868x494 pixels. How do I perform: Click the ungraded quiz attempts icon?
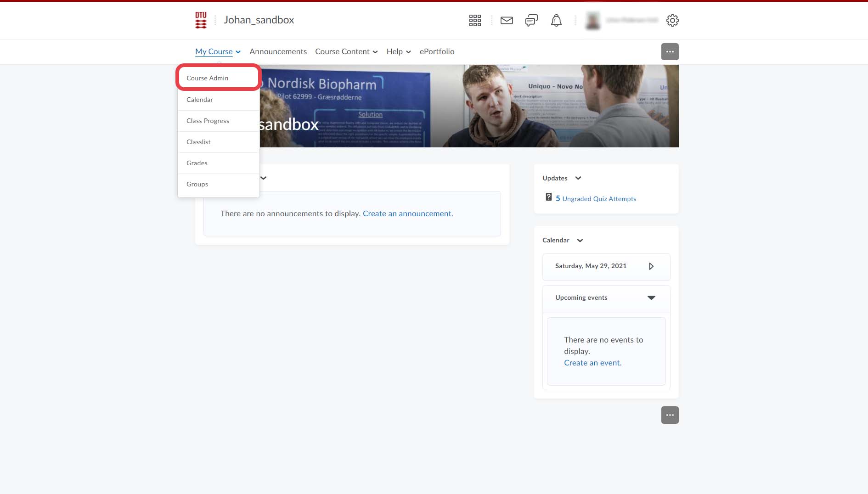[x=548, y=197]
